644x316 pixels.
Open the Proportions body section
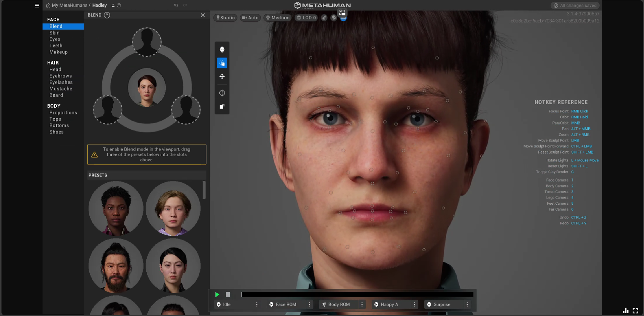coord(63,113)
